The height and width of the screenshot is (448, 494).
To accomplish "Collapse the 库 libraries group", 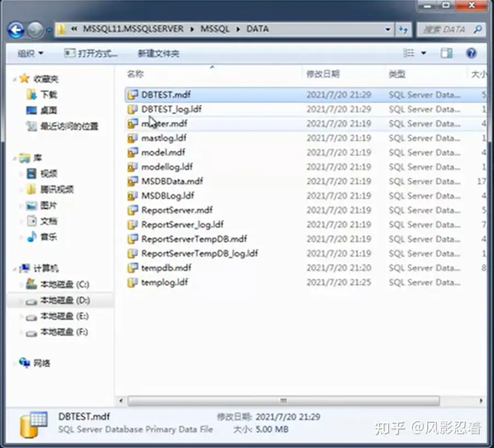I will coord(14,158).
